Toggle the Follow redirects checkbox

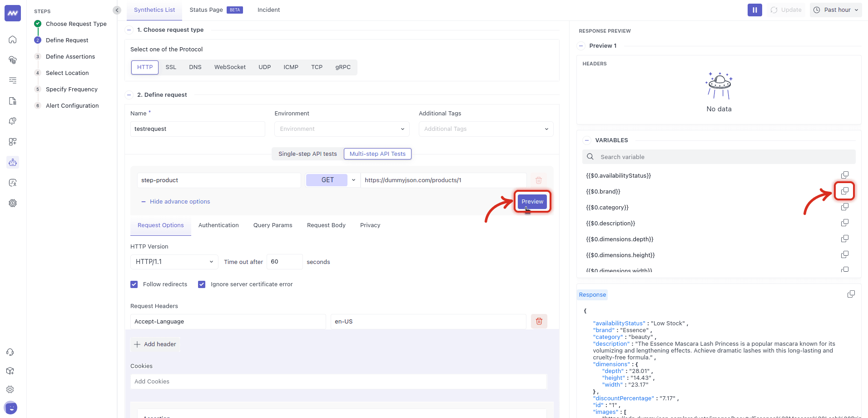[134, 284]
